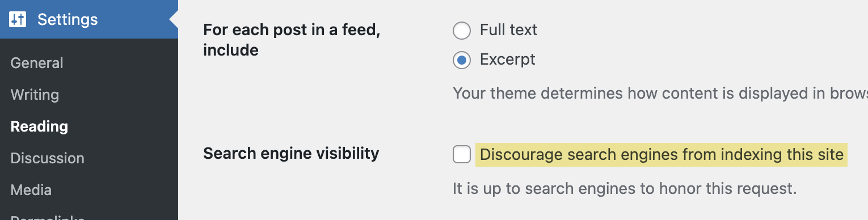
Task: Click the white arrow pointer beside Settings
Action: (174, 20)
